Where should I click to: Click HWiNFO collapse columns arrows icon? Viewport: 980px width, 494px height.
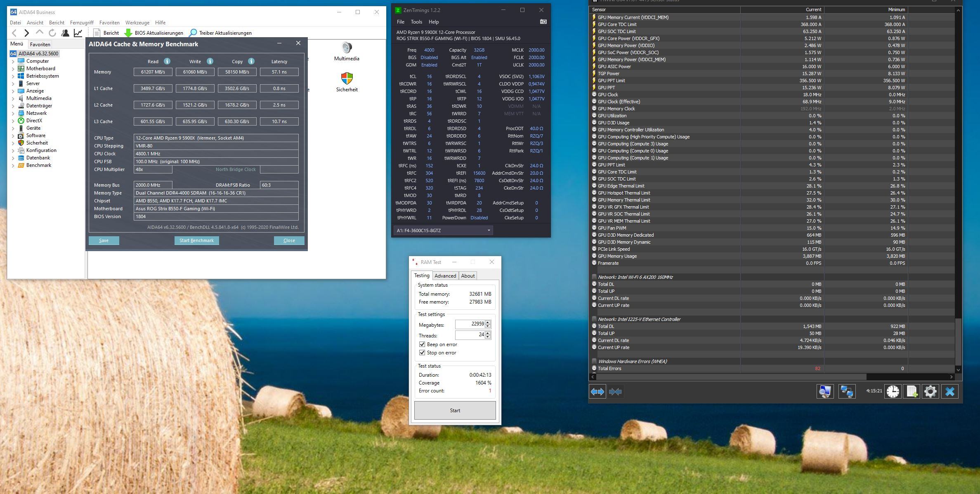click(615, 392)
